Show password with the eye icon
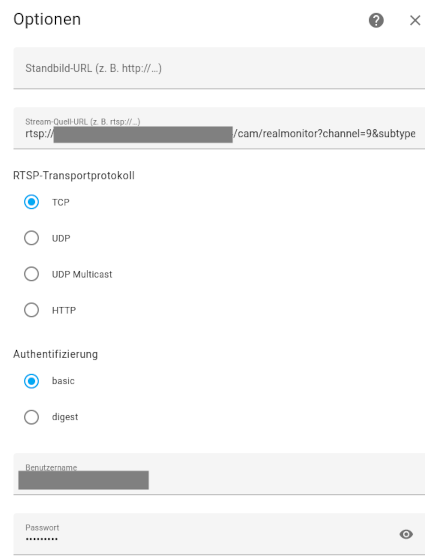The width and height of the screenshot is (425, 559). 406,534
